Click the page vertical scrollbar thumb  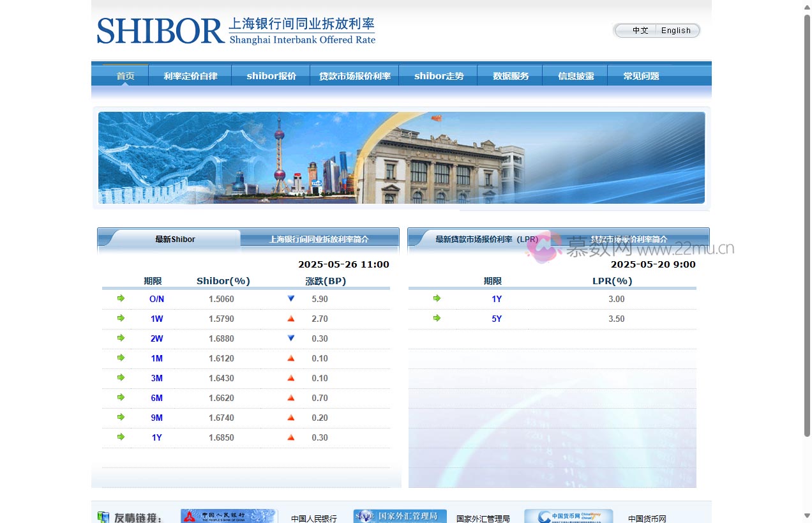[807, 224]
